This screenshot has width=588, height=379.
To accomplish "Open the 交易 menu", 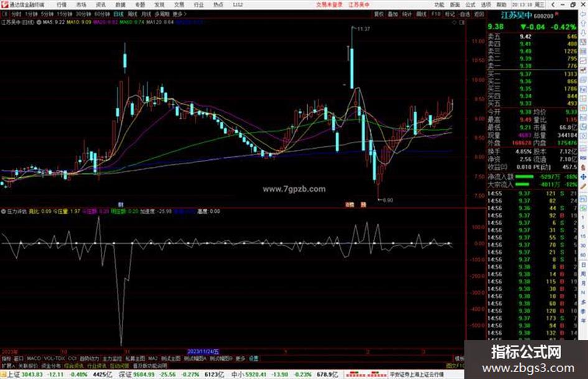I will pos(179,4).
